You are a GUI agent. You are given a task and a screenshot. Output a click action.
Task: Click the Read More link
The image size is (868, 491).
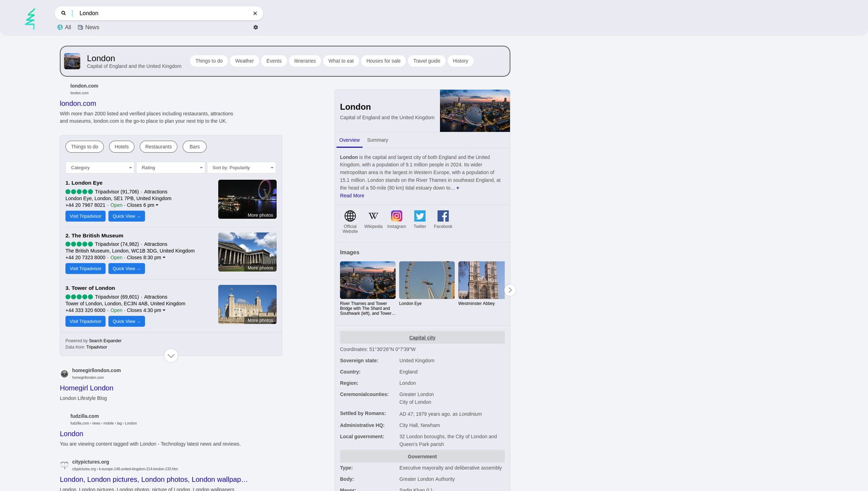[352, 196]
